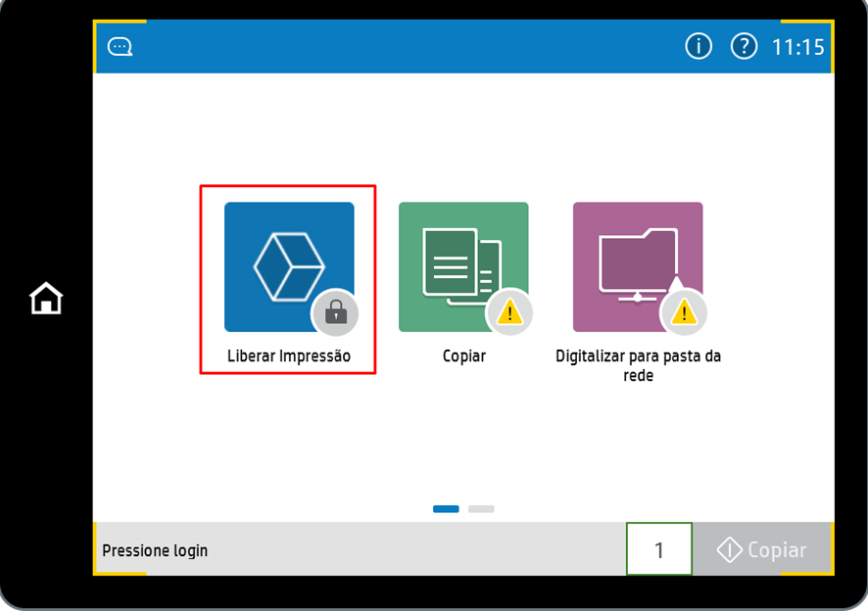Go to the Home screen
Screen dimensions: 868x611
click(46, 299)
